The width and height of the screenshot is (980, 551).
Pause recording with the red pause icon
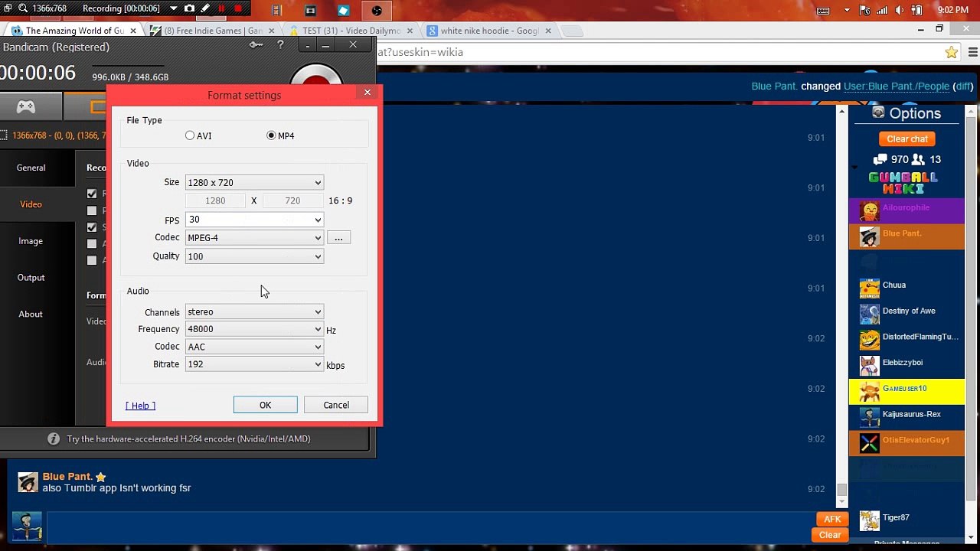[x=222, y=8]
